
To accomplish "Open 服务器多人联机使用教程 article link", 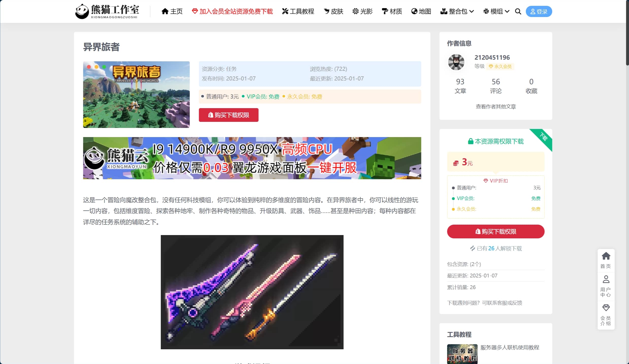I will (x=509, y=348).
